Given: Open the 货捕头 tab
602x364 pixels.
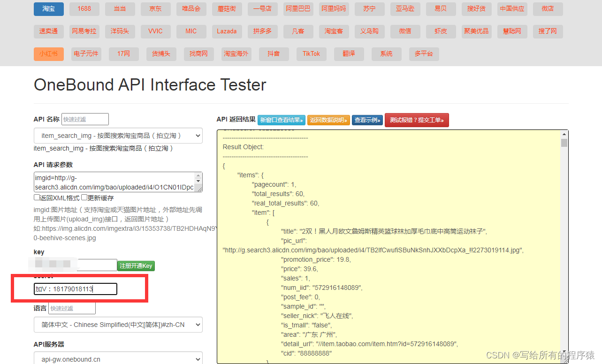Looking at the screenshot, I should tap(161, 54).
